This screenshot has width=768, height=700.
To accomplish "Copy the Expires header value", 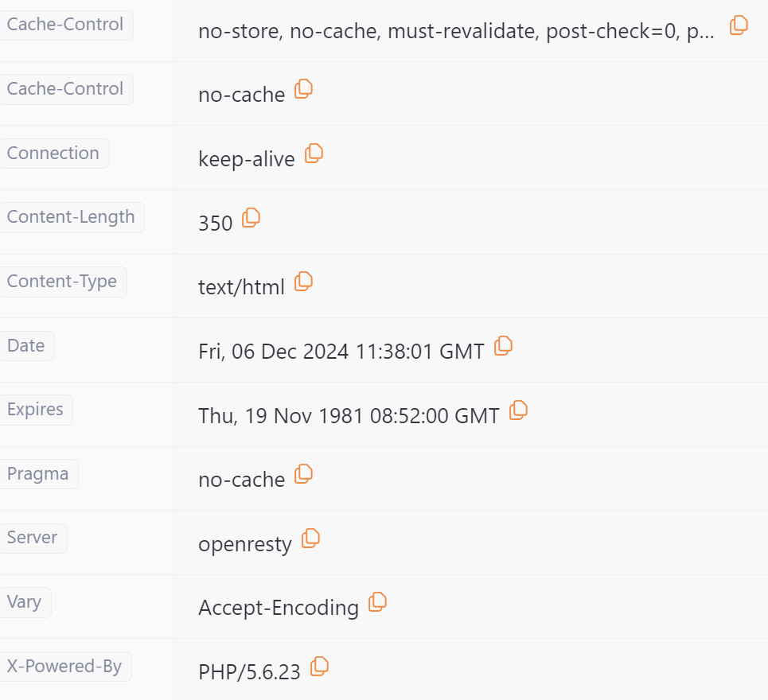I will pos(518,410).
